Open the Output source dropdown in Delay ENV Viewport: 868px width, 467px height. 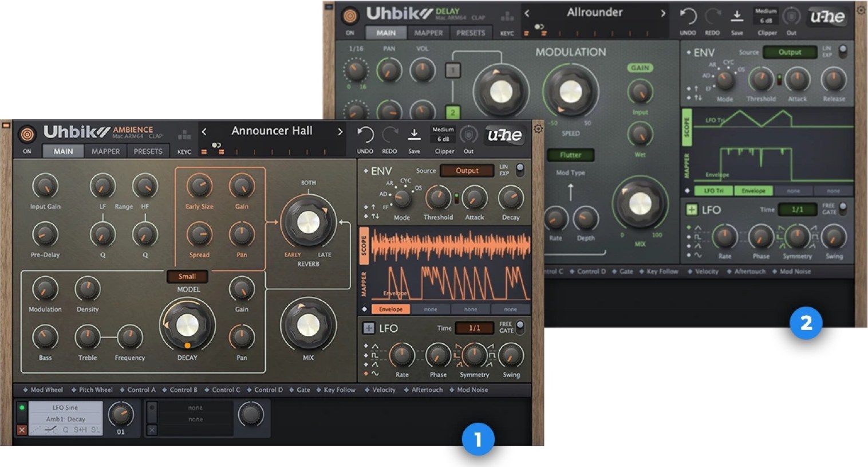tap(790, 52)
